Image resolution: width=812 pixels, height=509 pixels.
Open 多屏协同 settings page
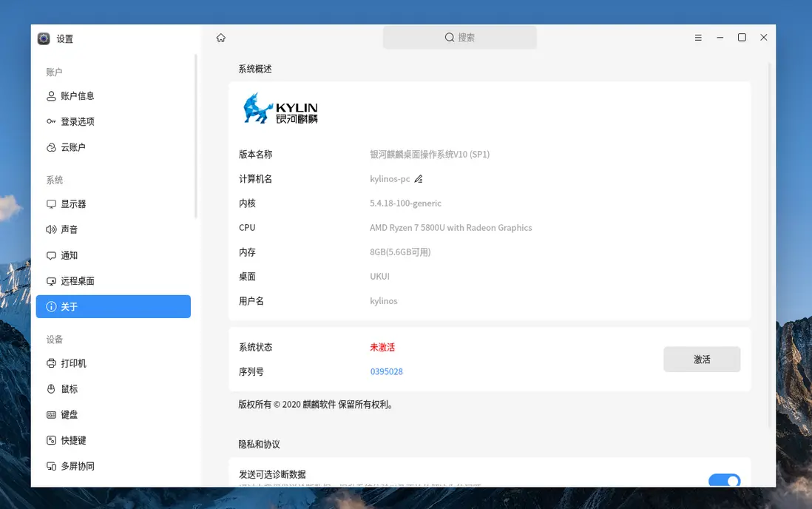[x=113, y=466]
